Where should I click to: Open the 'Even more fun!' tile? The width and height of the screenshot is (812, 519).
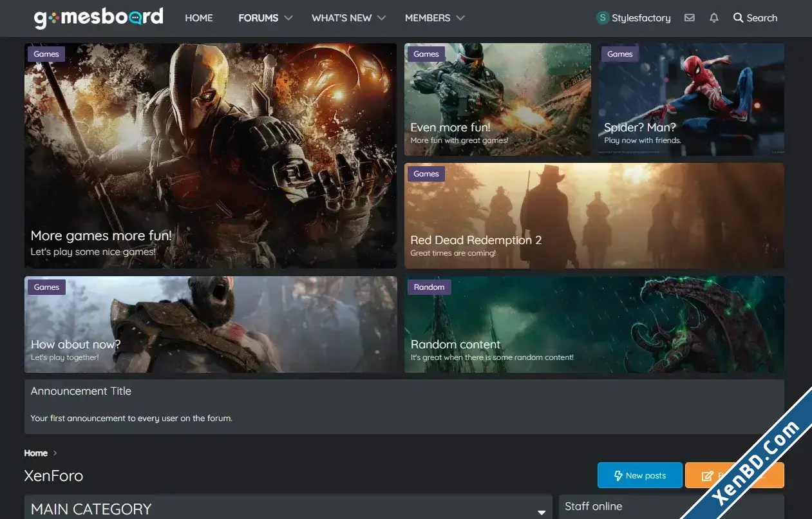click(497, 99)
